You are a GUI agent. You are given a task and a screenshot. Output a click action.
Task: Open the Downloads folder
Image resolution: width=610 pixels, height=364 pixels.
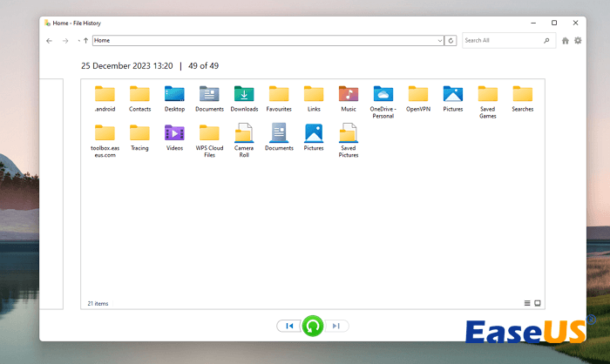(x=244, y=94)
